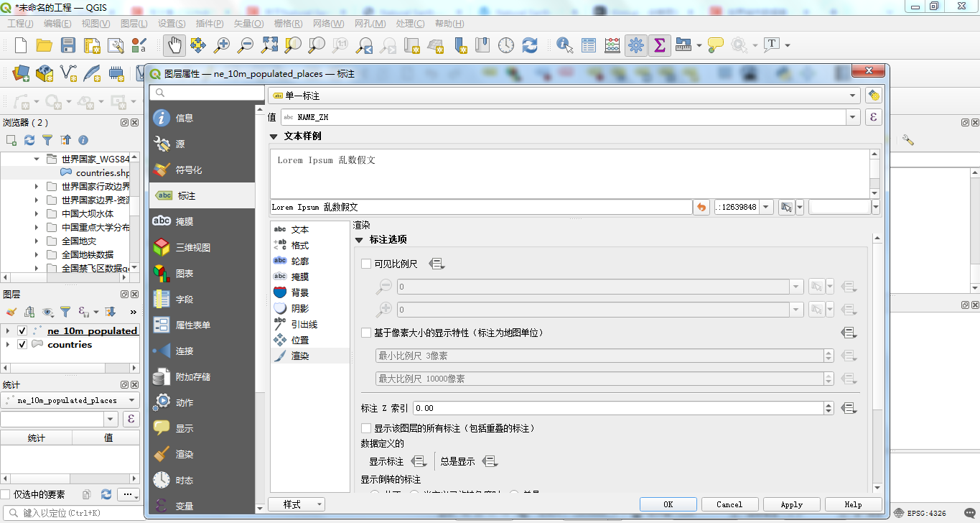
Task: Click the Identify Features tool
Action: click(x=565, y=45)
